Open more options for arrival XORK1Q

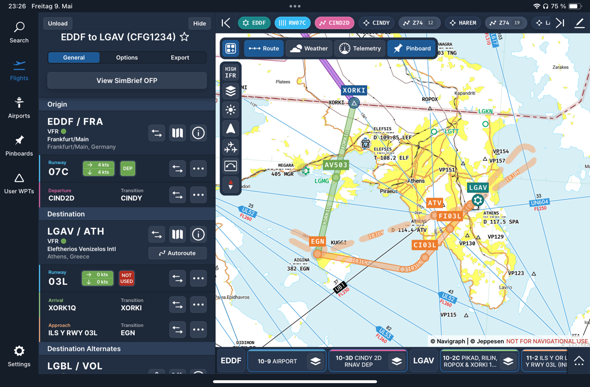(x=198, y=304)
